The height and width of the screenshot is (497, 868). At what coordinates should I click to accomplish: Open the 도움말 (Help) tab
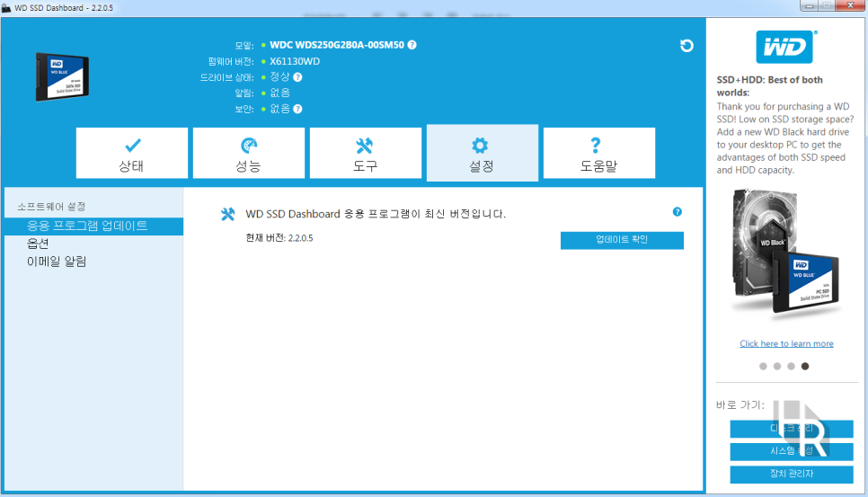tap(599, 154)
